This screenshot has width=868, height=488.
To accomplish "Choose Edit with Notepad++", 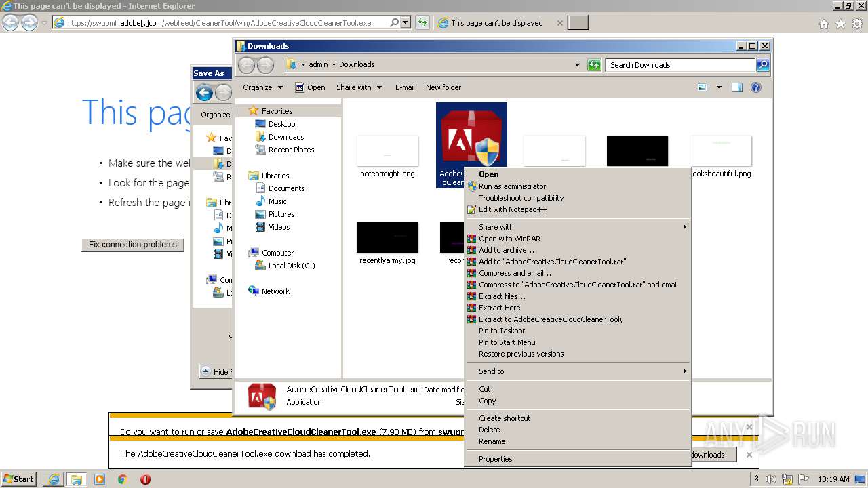I will tap(513, 209).
